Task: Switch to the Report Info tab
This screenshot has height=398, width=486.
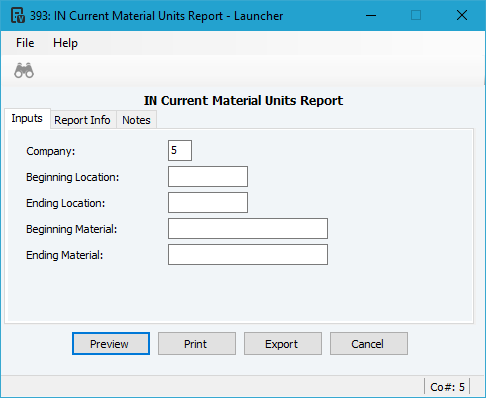Action: click(82, 120)
